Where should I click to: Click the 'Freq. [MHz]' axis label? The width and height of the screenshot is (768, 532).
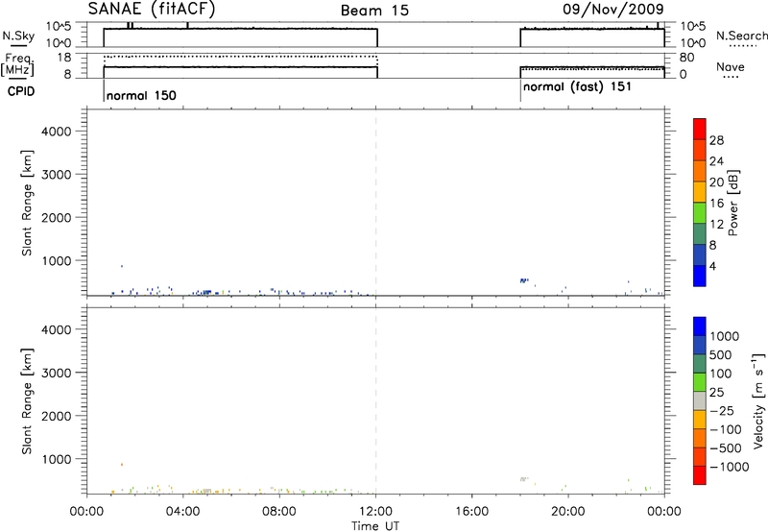click(17, 64)
